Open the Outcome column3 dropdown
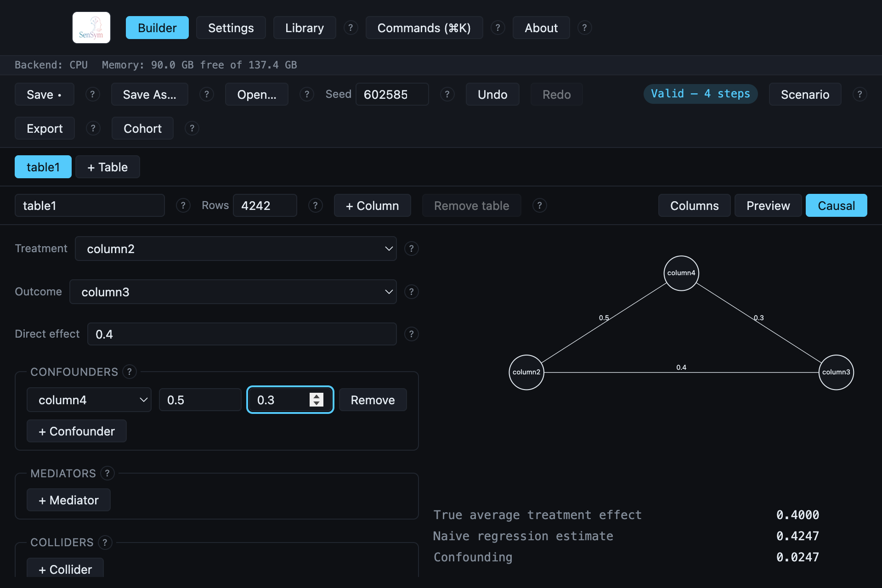This screenshot has height=588, width=882. pos(233,292)
